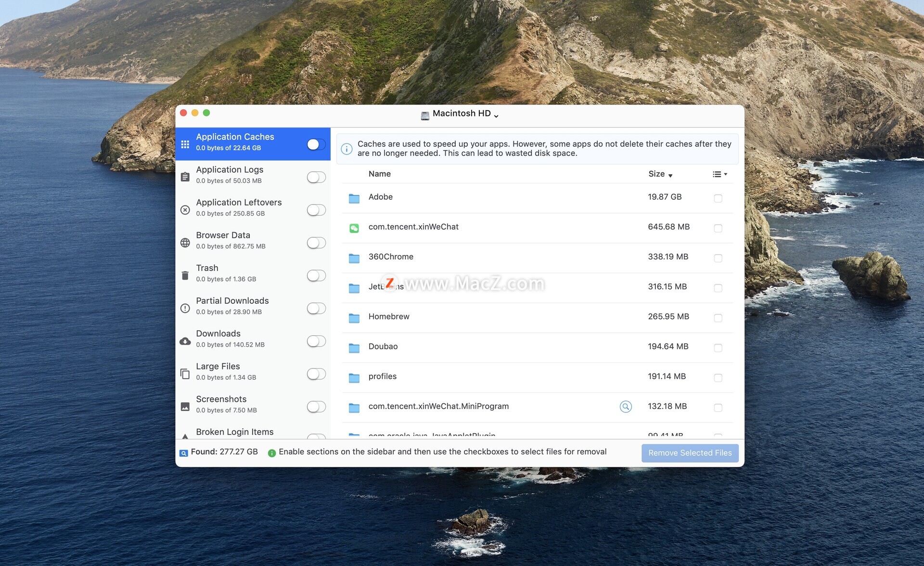Turn on the Application Leftovers switch
Screen dimensions: 924x566
pos(316,210)
